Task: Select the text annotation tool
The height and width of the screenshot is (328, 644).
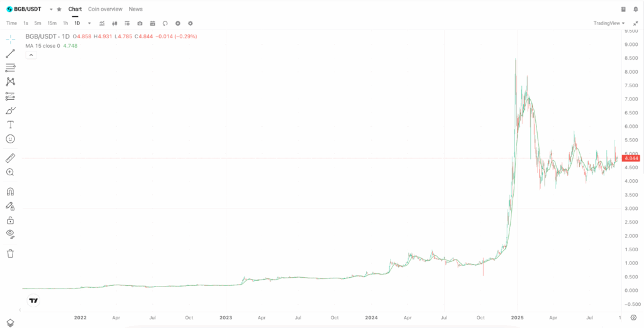Action: 10,124
